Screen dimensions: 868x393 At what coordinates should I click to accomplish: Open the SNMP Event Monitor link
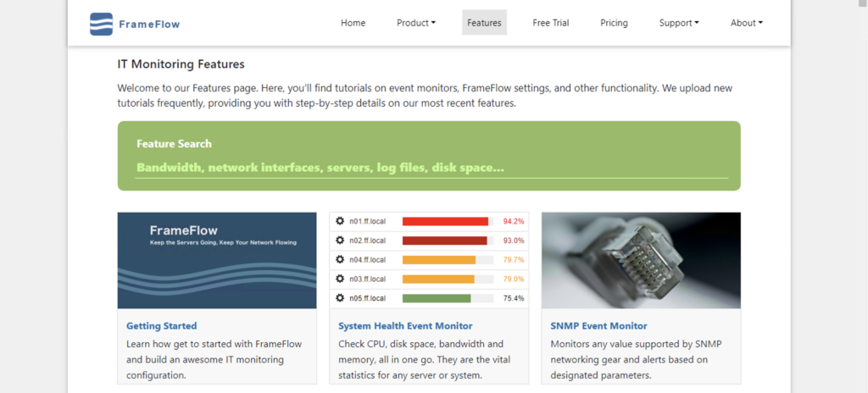pos(599,326)
